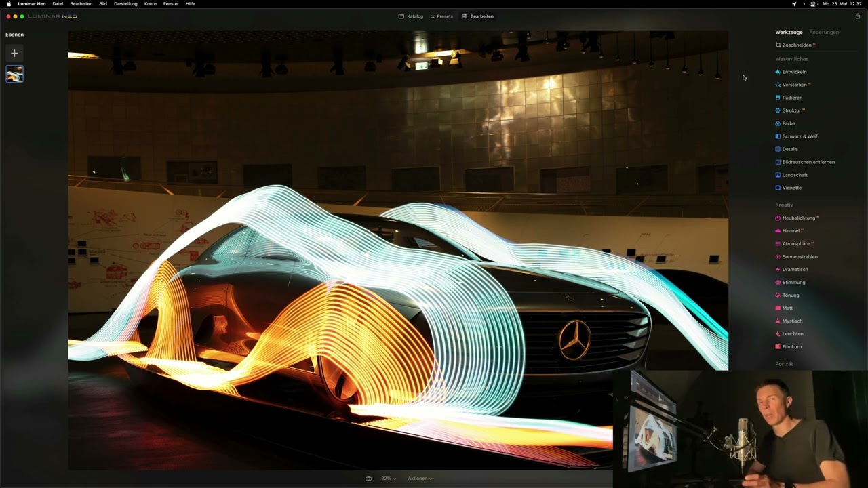Click the Ebenen panel heading

(14, 35)
